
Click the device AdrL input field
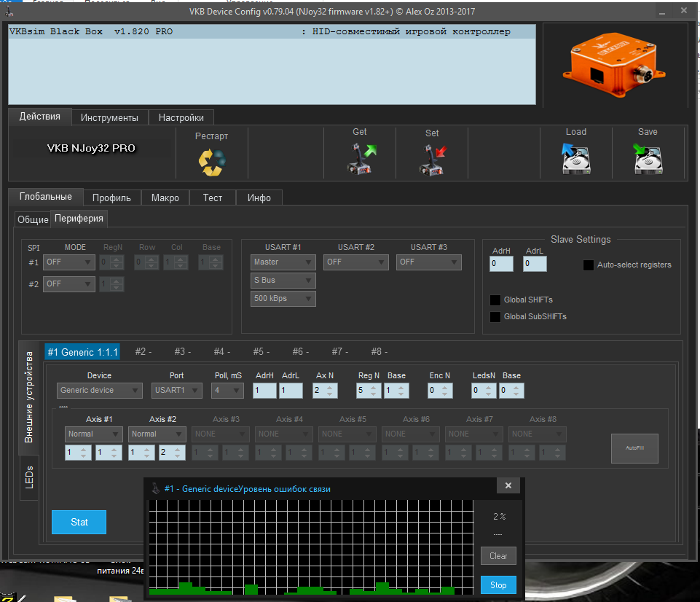pos(291,391)
